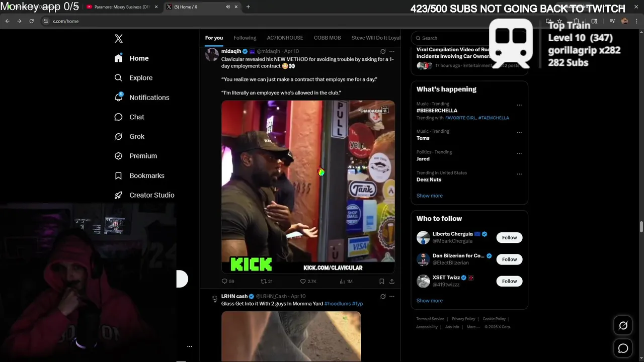Share the midaqih post
The image size is (644, 362).
point(392,282)
